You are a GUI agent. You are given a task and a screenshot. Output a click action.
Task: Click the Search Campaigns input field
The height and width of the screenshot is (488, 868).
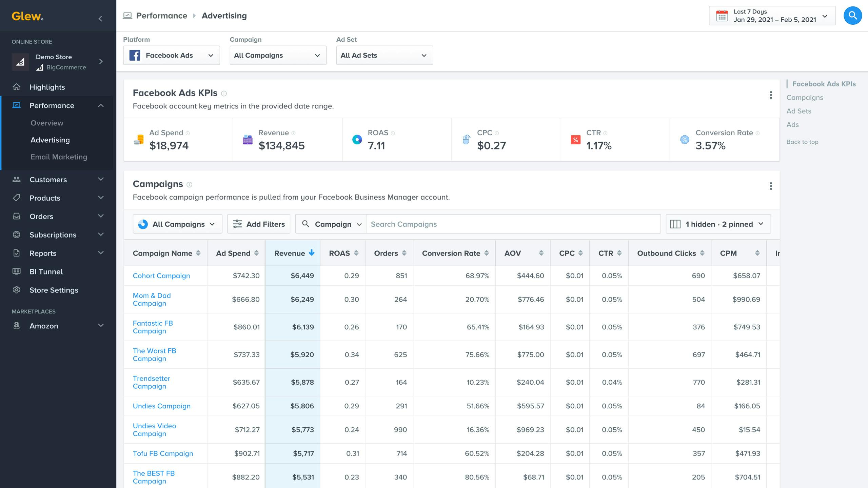coord(513,224)
